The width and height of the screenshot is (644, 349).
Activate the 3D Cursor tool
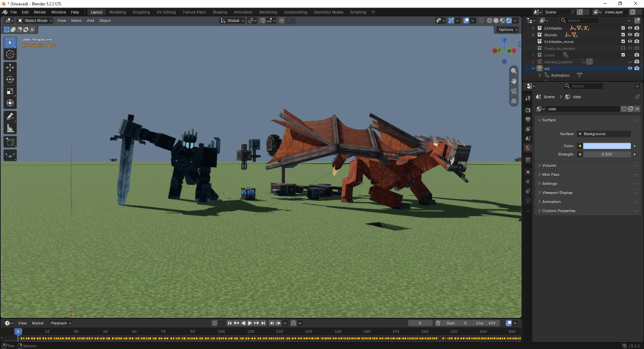[11, 55]
